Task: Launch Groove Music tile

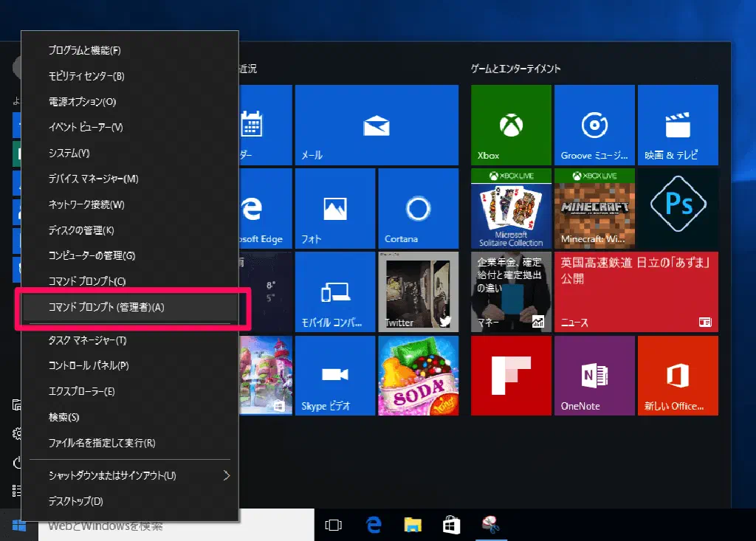Action: point(594,125)
